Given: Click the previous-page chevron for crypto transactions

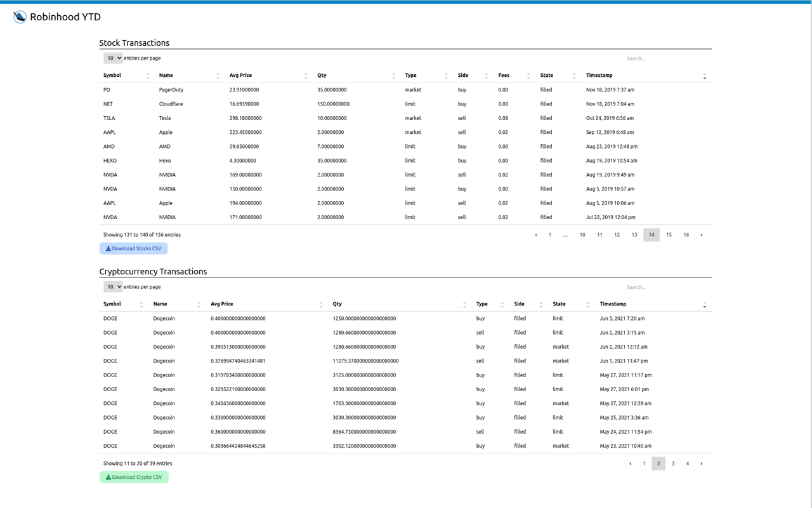Looking at the screenshot, I should pyautogui.click(x=630, y=463).
